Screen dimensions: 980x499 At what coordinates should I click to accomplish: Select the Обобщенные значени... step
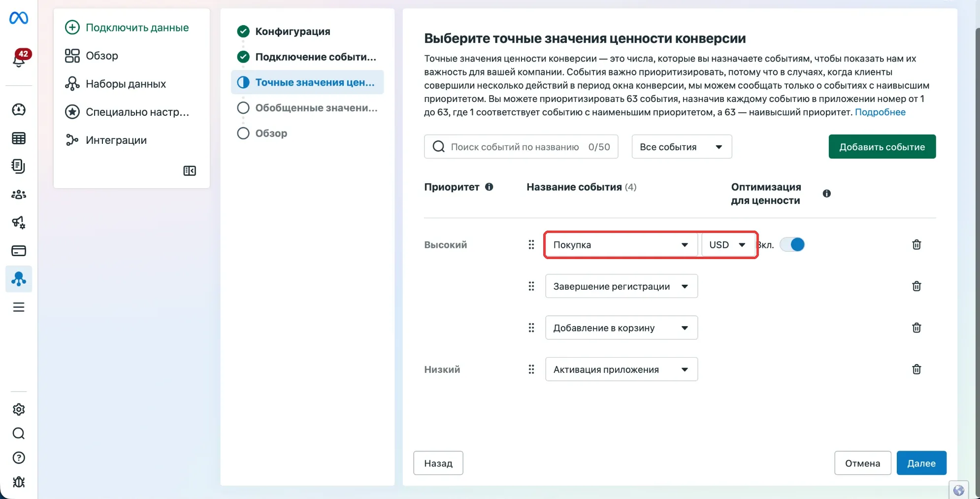click(307, 108)
